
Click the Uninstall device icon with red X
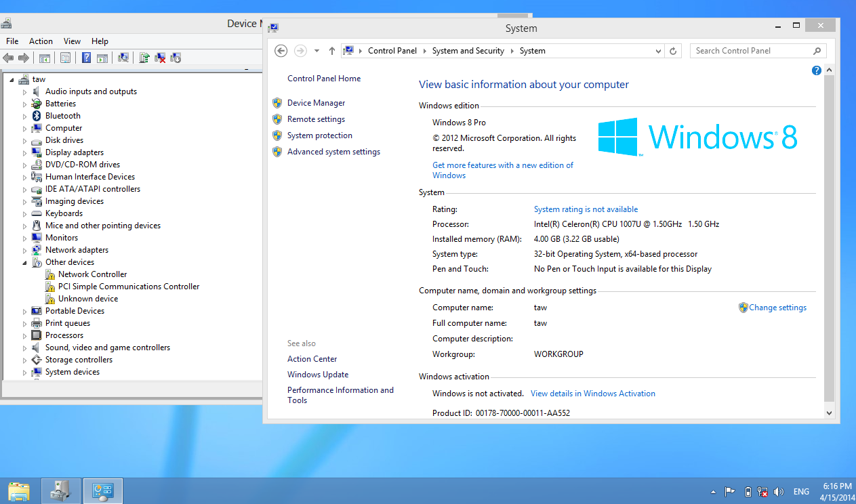coord(161,58)
